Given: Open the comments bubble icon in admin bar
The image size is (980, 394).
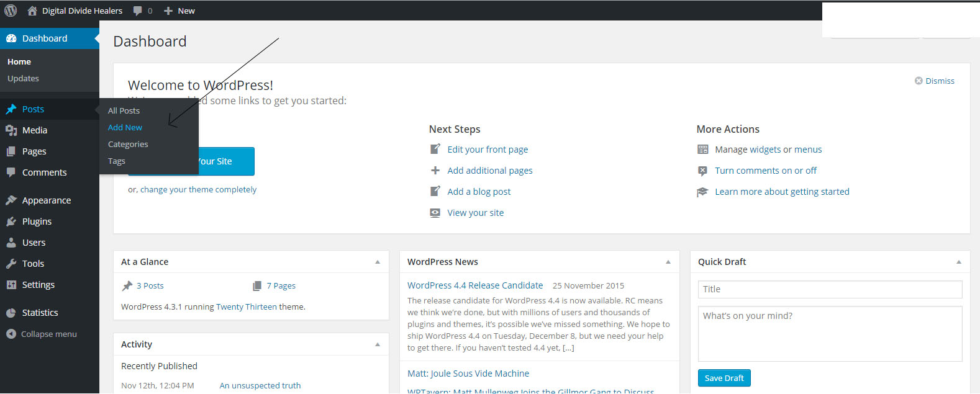Looking at the screenshot, I should (137, 11).
